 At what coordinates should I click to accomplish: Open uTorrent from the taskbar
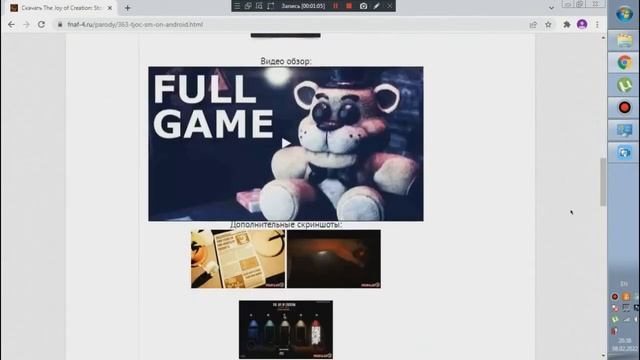(x=624, y=85)
